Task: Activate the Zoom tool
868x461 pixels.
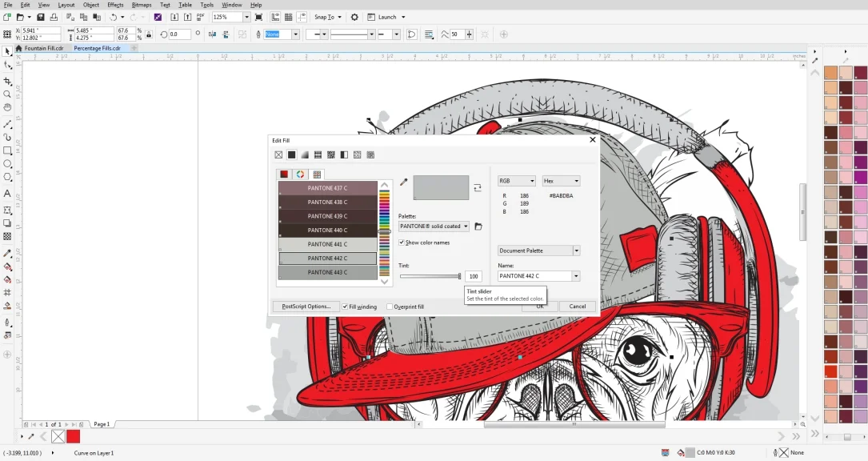Action: tap(6, 94)
